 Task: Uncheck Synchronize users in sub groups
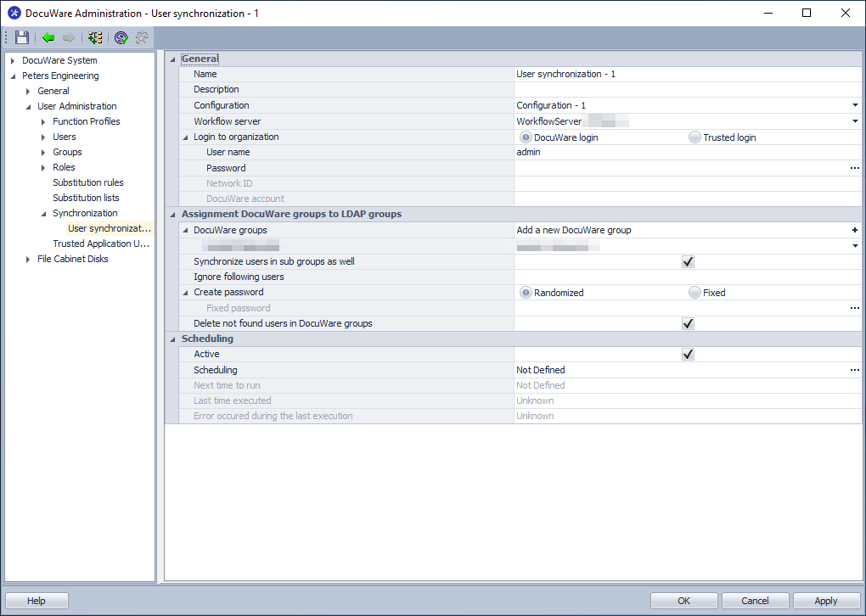pos(689,261)
